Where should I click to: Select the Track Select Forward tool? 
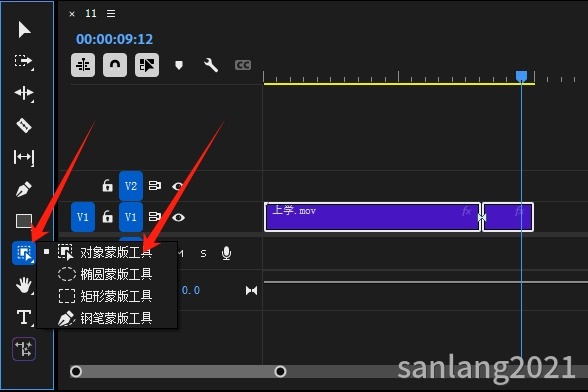[x=24, y=62]
